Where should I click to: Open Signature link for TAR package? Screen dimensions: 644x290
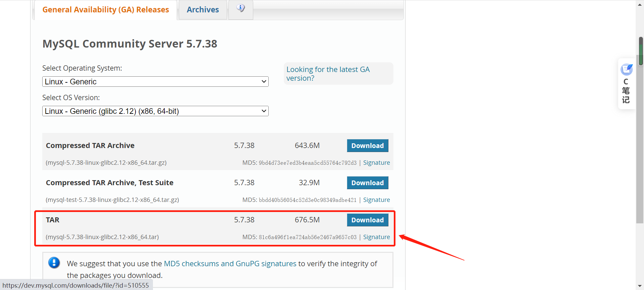376,237
